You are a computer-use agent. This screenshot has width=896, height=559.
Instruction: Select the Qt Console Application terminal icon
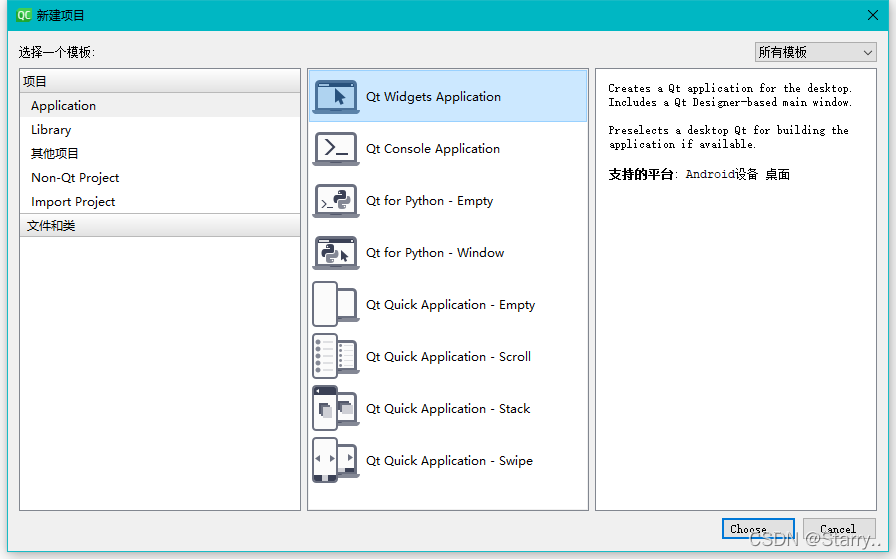point(336,149)
